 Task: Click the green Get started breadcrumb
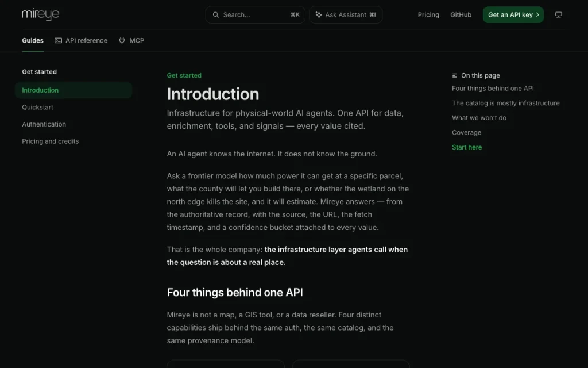pos(184,75)
